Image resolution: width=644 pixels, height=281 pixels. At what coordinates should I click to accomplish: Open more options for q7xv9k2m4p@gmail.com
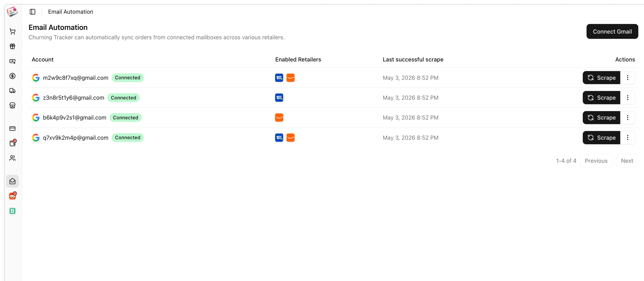tap(628, 138)
